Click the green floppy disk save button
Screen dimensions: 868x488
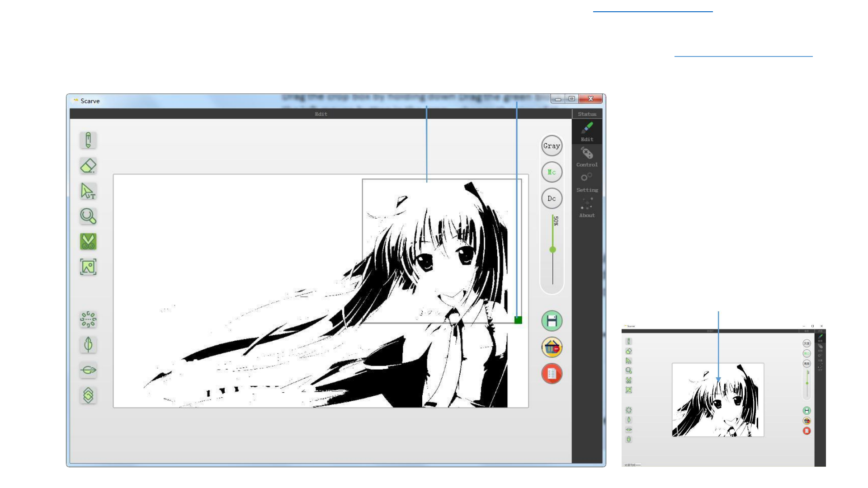click(552, 321)
